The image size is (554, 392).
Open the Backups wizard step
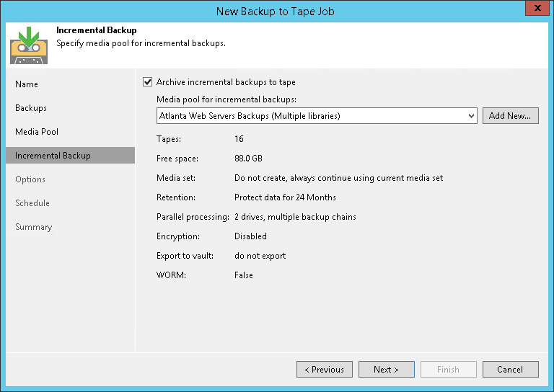click(31, 108)
